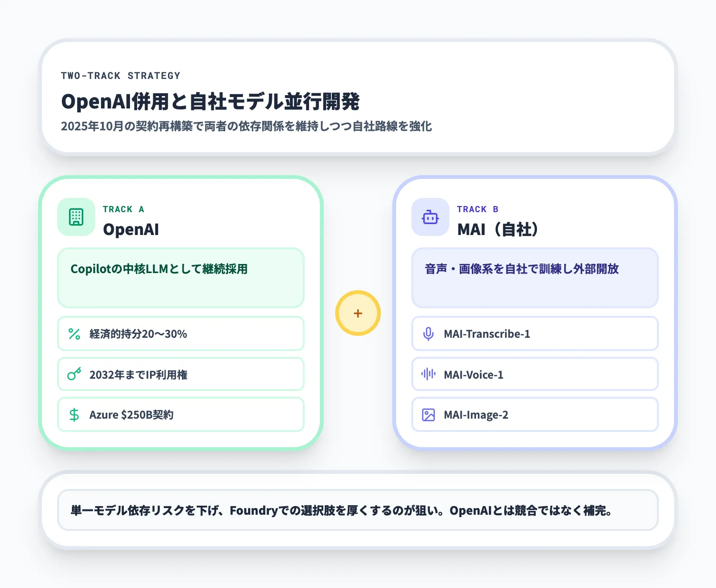Select the MAI-Transcribe-1 row
Viewport: 716px width, 588px height.
click(x=535, y=334)
